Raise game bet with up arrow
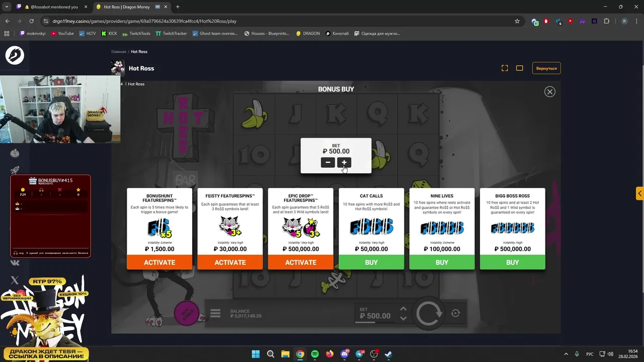The height and width of the screenshot is (362, 644). (x=403, y=309)
